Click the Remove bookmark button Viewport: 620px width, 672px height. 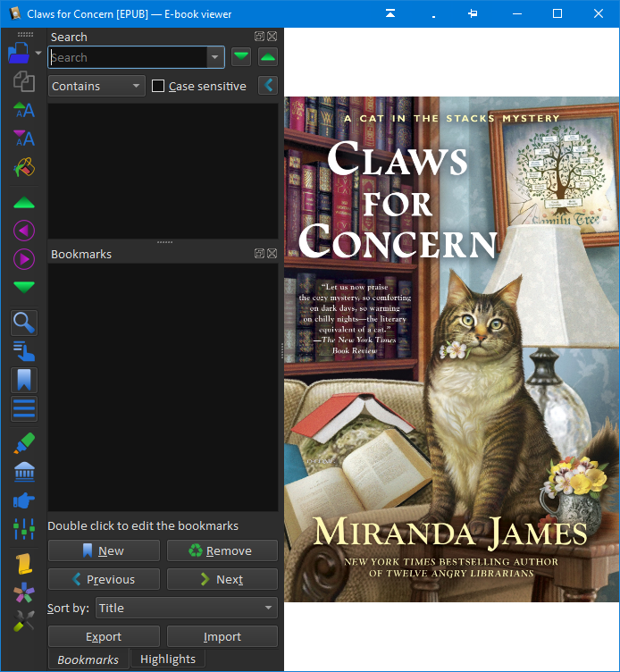(222, 550)
